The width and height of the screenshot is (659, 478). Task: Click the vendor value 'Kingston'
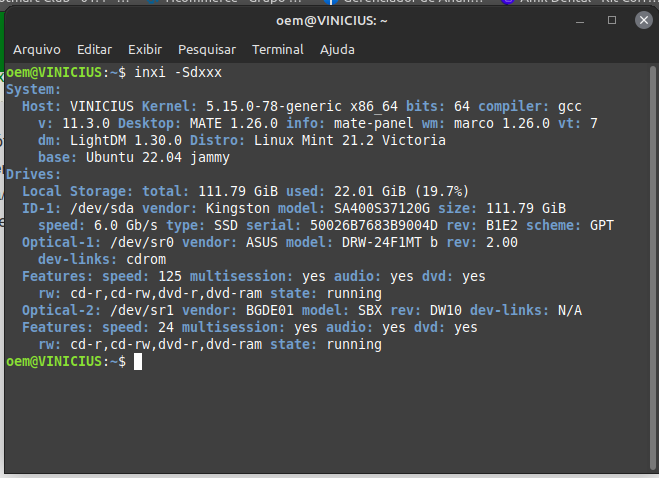[238, 209]
